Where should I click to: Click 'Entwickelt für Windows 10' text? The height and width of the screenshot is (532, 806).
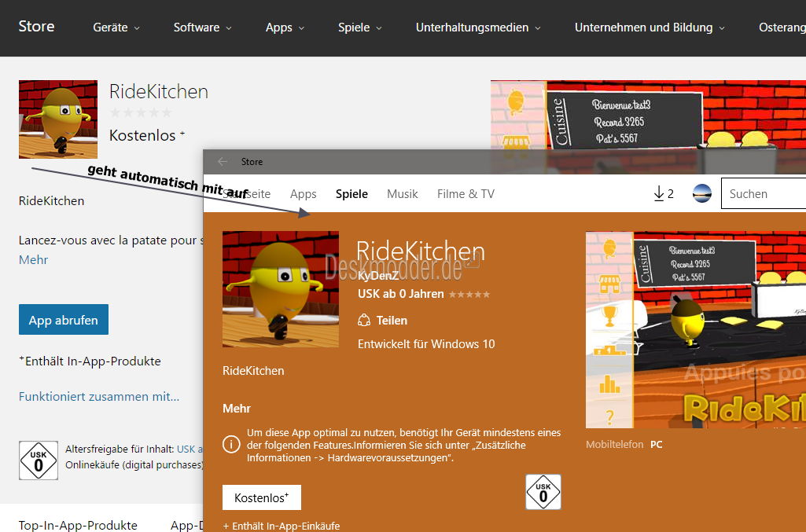click(x=426, y=344)
